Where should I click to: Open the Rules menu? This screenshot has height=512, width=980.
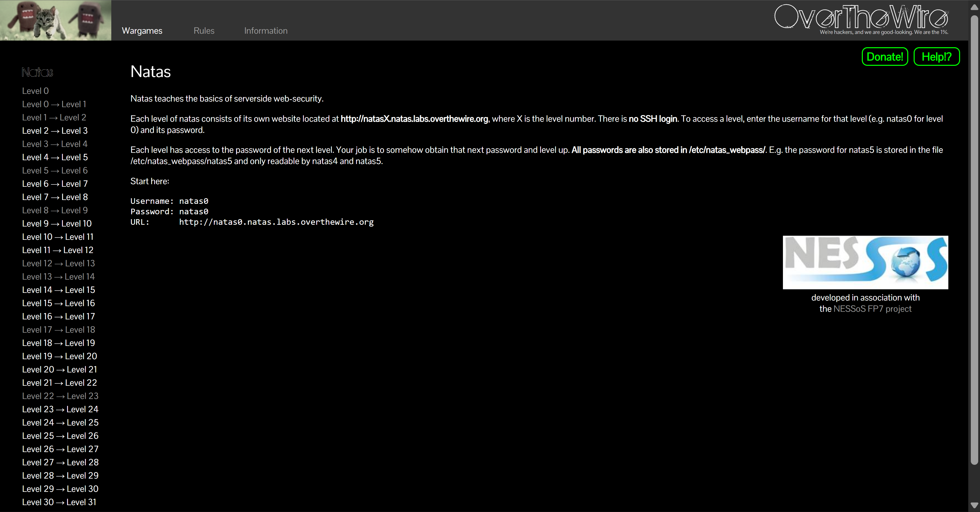pos(204,31)
